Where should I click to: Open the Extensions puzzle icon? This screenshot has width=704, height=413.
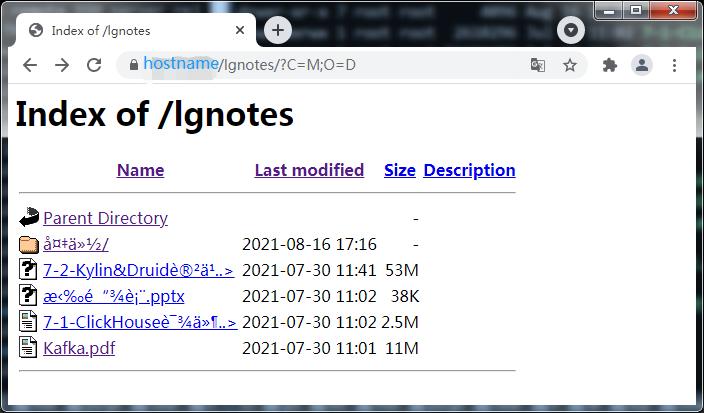[610, 65]
